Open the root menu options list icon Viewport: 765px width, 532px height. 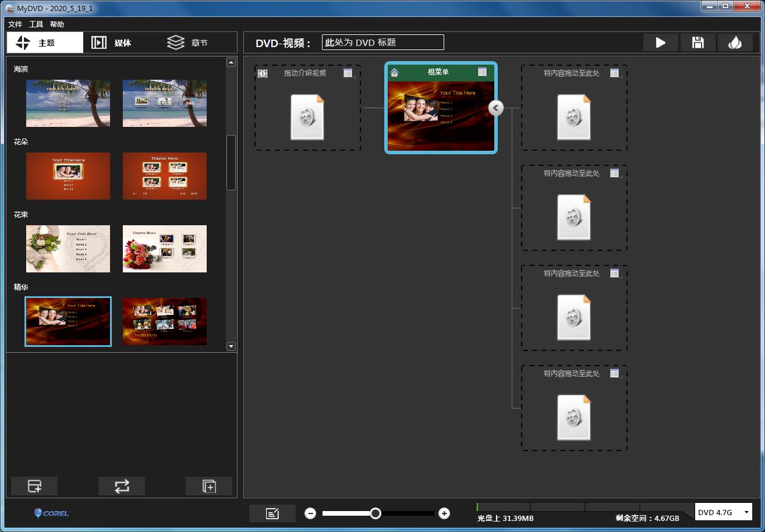pyautogui.click(x=482, y=72)
